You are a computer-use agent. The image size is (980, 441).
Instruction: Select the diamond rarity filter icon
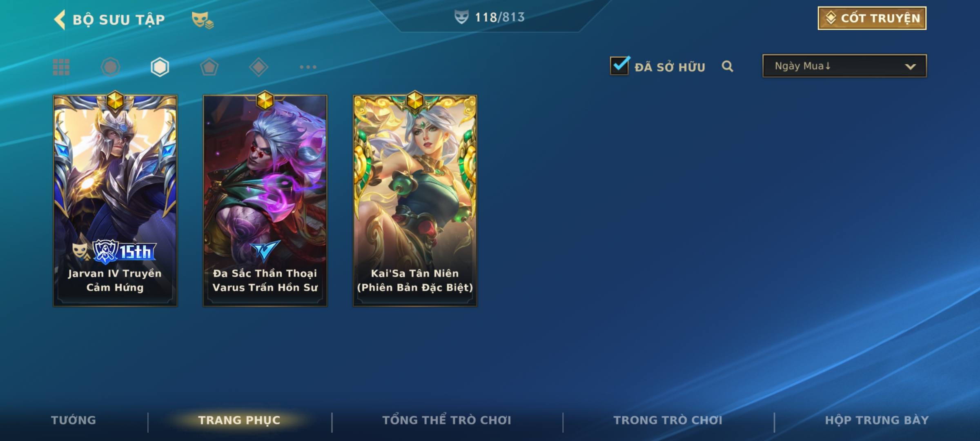point(258,67)
